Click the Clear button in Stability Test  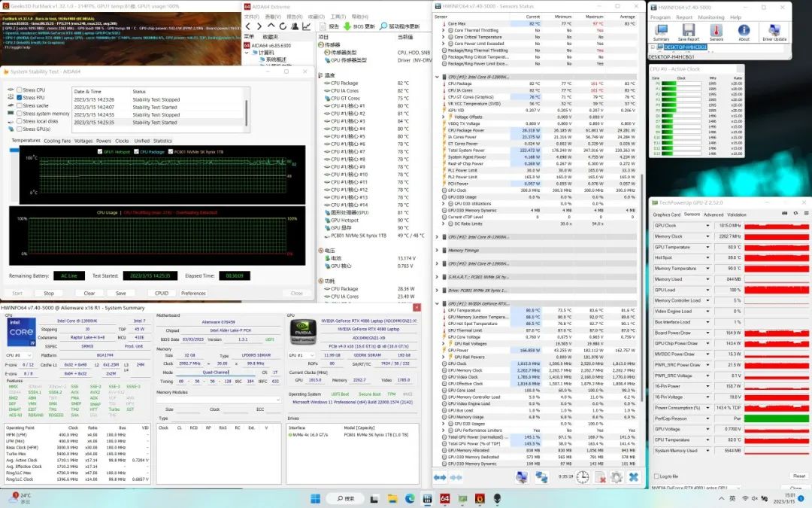tap(89, 294)
